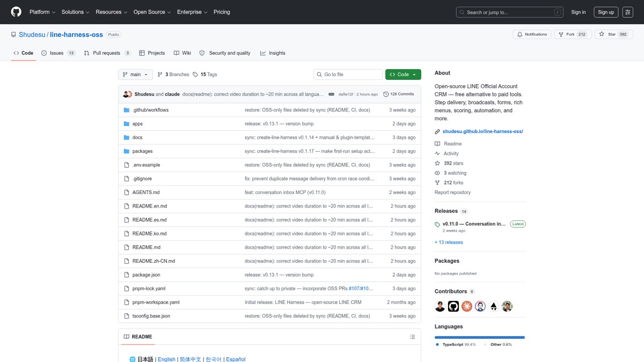Select the README tab heading
The image size is (644, 362).
(138, 337)
